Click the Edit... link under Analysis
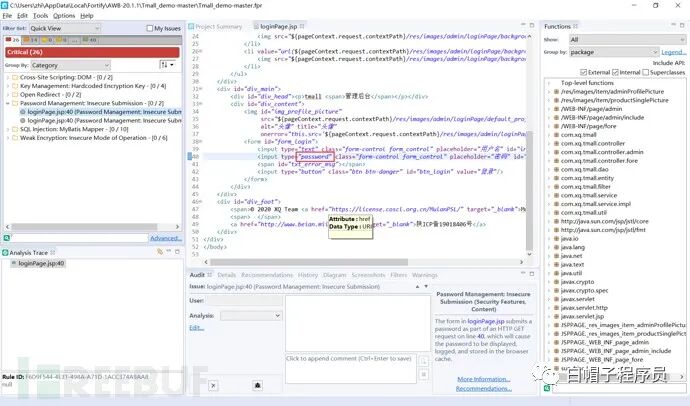Viewport: 690px width, 406px height. pyautogui.click(x=196, y=328)
